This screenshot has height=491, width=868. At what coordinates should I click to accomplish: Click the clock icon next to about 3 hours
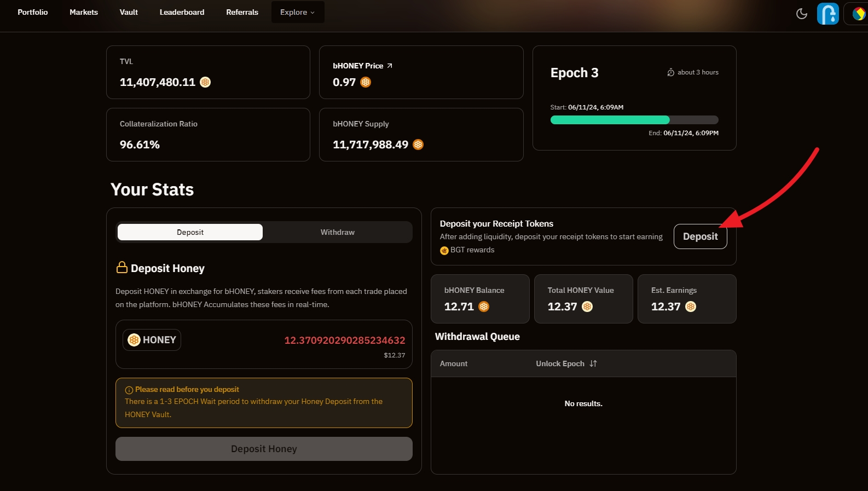click(x=670, y=72)
